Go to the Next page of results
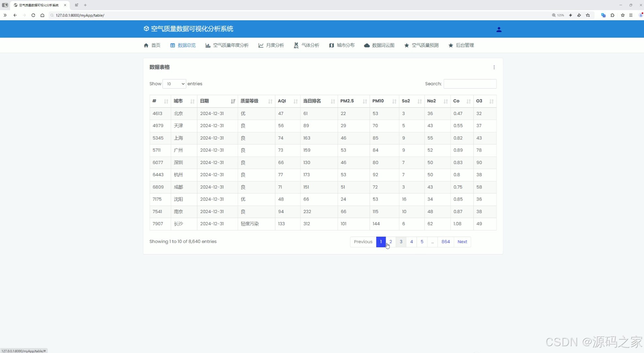Viewport: 644px width, 353px height. click(462, 242)
